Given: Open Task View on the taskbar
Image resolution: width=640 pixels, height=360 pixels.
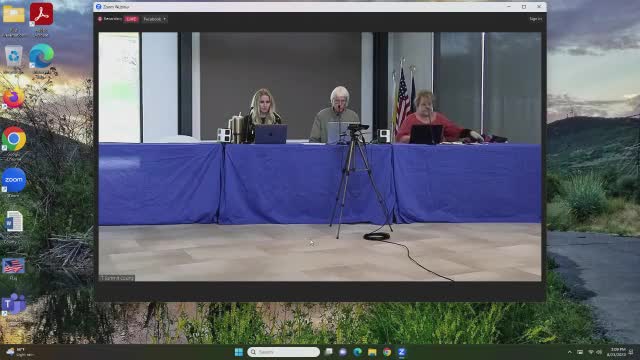Looking at the screenshot, I should pyautogui.click(x=329, y=352).
